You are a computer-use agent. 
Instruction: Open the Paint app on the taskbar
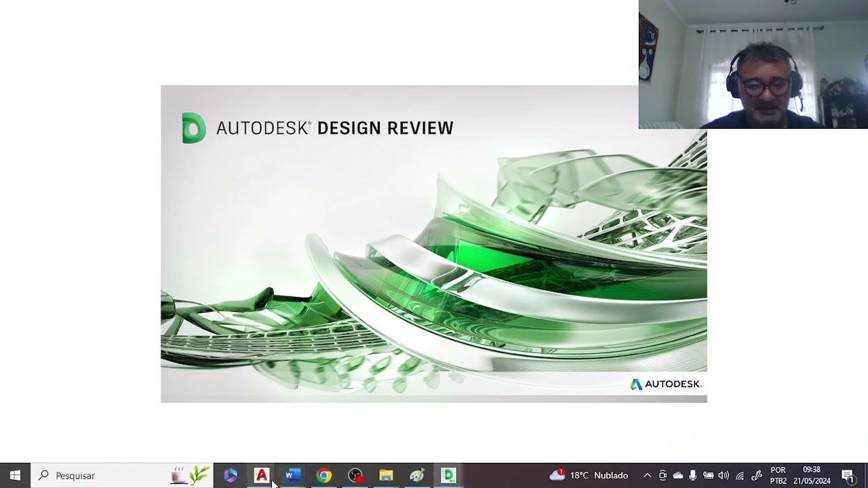(417, 475)
